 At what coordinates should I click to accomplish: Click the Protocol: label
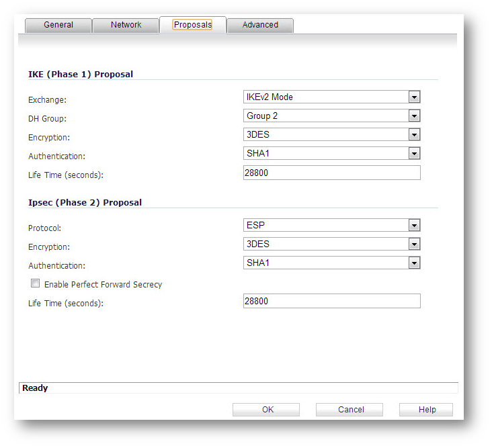click(44, 228)
